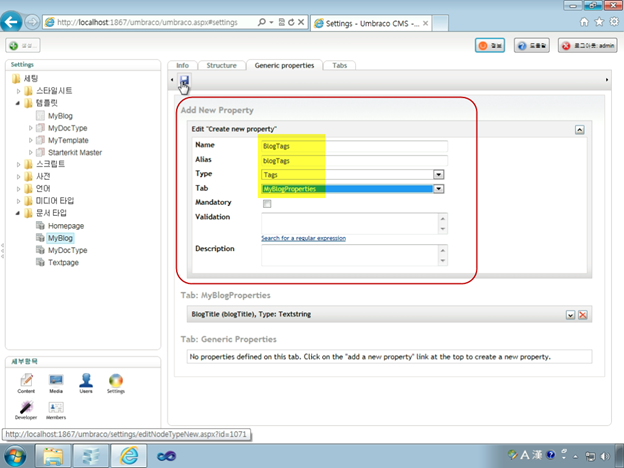This screenshot has height=468, width=624.
Task: Switch to the Info tab
Action: tap(182, 65)
